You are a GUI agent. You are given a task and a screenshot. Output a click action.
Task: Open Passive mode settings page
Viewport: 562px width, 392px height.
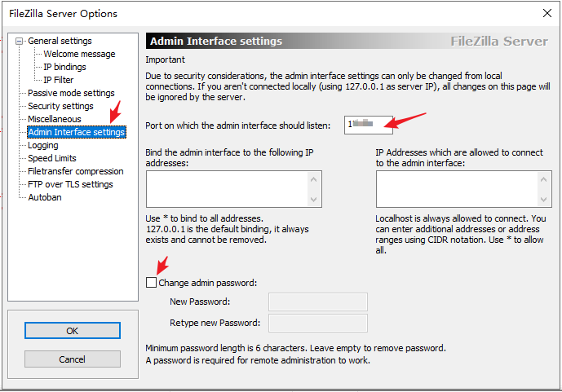[x=71, y=93]
